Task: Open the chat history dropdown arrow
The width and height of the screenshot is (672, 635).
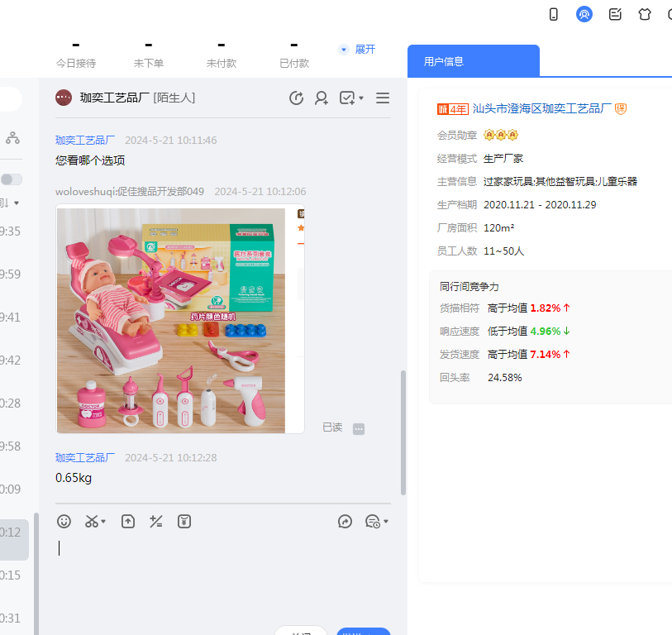Action: click(385, 522)
